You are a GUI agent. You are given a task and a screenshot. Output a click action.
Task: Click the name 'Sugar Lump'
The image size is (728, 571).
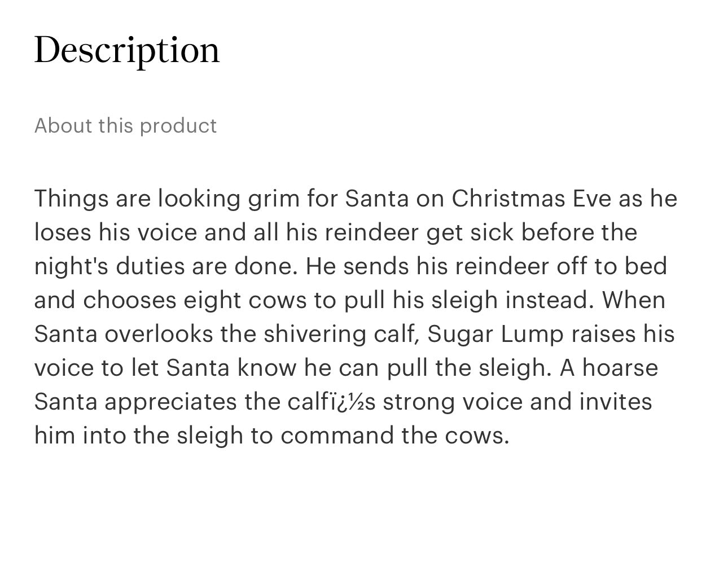pos(495,334)
